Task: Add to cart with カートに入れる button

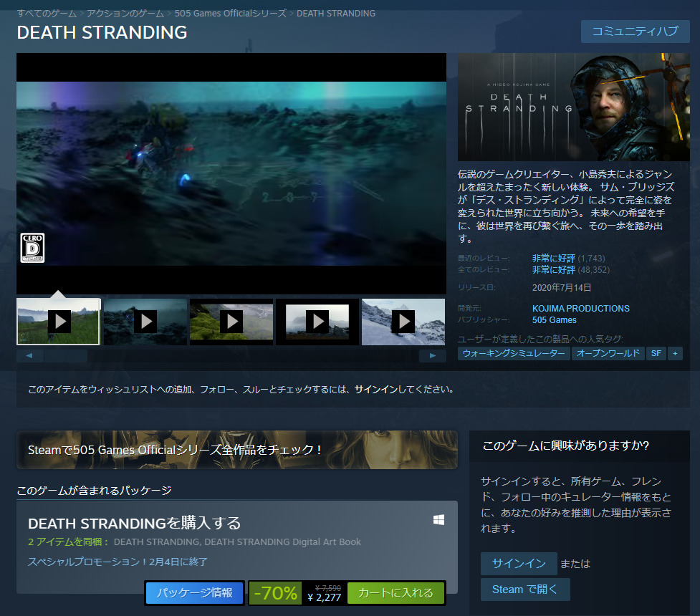Action: (x=395, y=593)
